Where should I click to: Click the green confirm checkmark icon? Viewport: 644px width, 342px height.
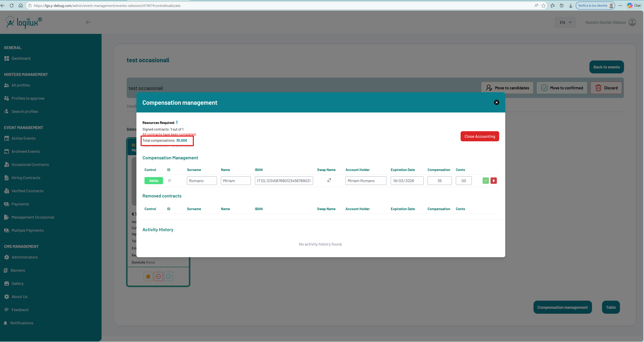[486, 180]
